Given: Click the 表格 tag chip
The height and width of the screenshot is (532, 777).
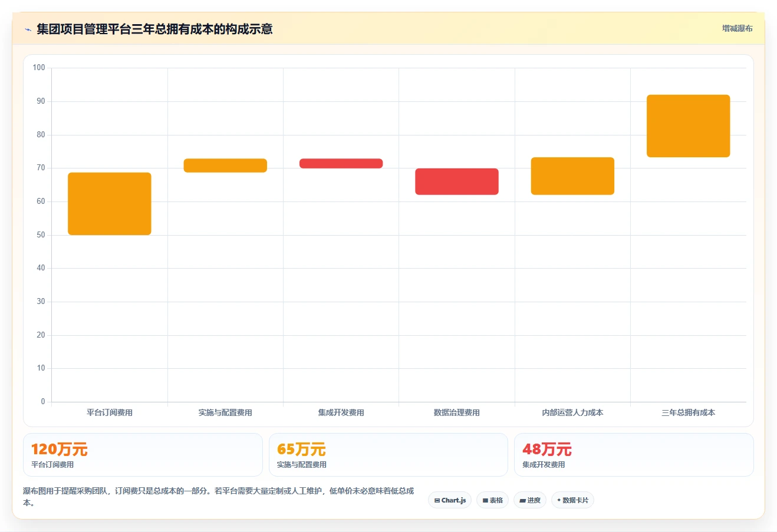Looking at the screenshot, I should click(x=492, y=500).
